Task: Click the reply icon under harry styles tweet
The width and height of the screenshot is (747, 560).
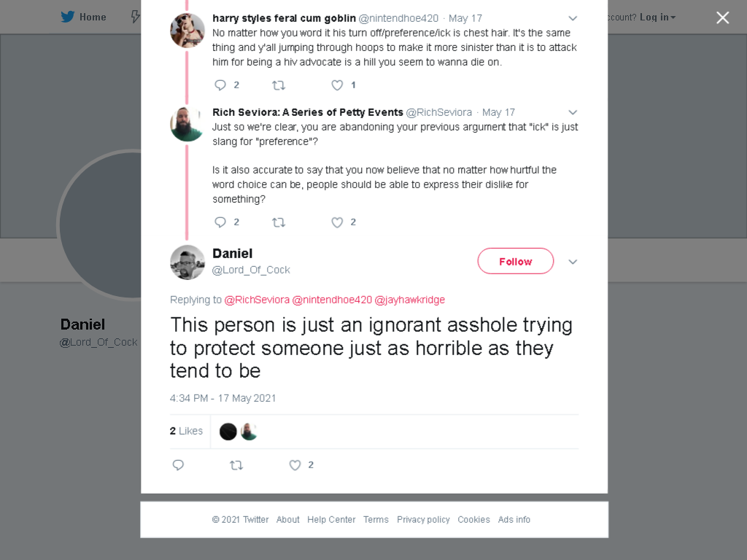Action: click(220, 85)
